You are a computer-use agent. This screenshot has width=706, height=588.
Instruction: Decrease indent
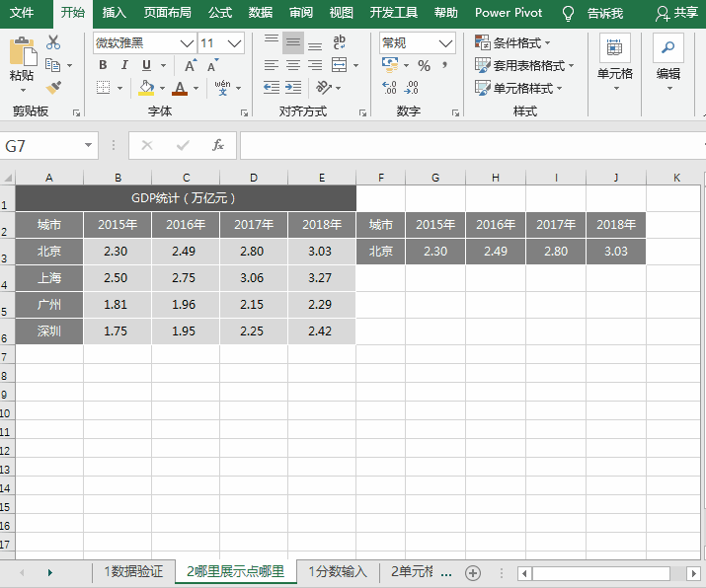click(272, 87)
